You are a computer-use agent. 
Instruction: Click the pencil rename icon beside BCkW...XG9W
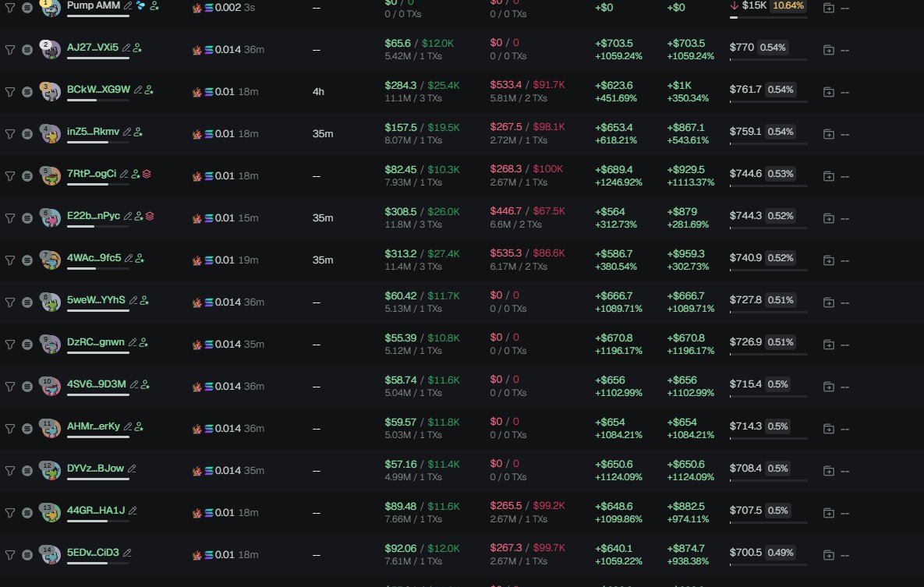(x=138, y=90)
